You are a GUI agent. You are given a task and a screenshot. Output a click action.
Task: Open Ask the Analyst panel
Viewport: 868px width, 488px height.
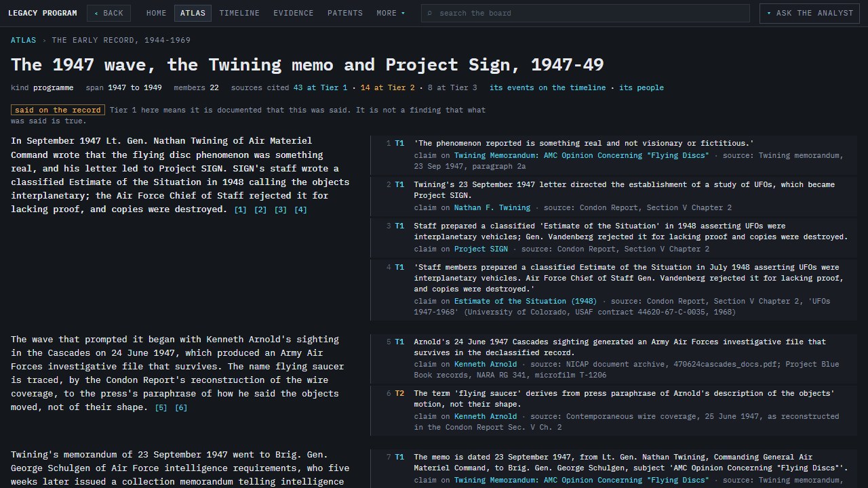pos(810,13)
